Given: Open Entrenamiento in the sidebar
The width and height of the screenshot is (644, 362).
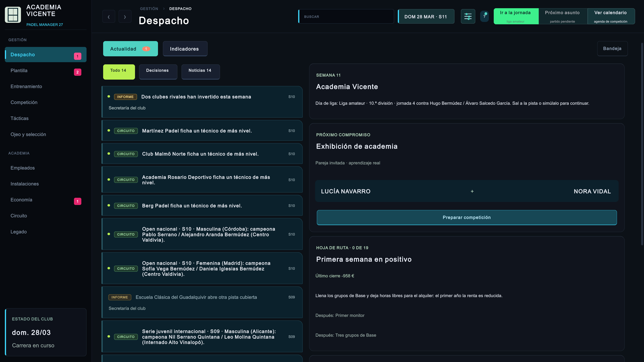Looking at the screenshot, I should [46, 86].
